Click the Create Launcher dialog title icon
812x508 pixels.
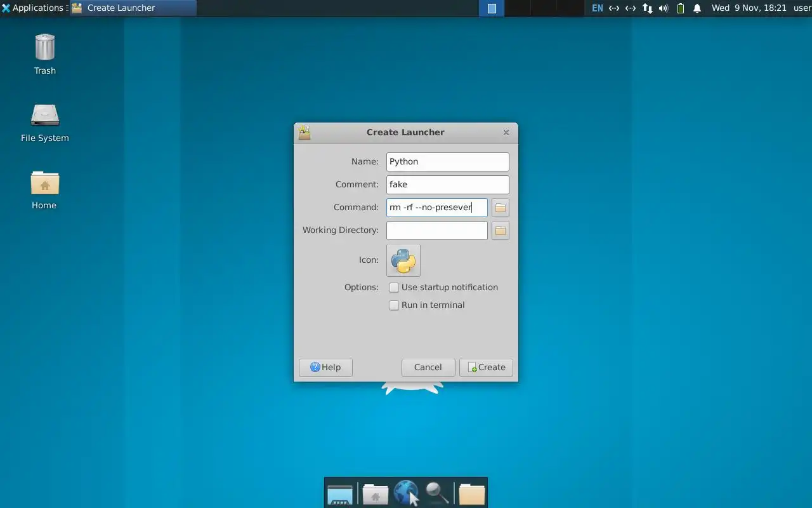pyautogui.click(x=304, y=132)
